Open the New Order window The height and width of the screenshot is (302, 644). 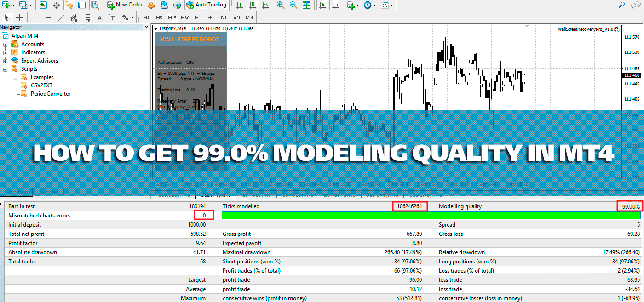click(124, 5)
